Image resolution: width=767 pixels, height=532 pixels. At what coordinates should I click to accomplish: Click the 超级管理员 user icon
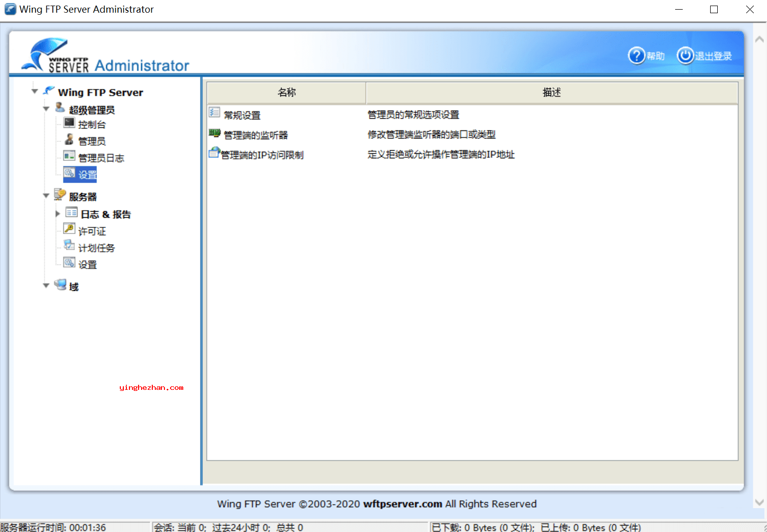pyautogui.click(x=59, y=108)
